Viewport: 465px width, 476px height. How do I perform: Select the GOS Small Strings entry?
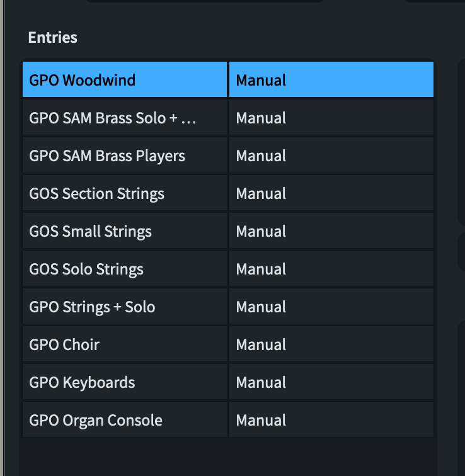pyautogui.click(x=124, y=231)
